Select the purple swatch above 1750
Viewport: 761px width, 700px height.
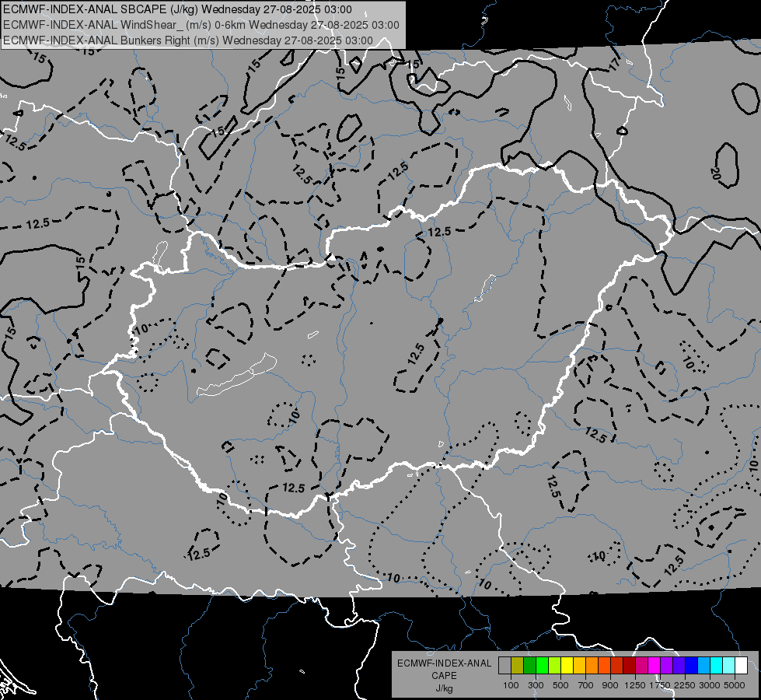click(x=666, y=666)
